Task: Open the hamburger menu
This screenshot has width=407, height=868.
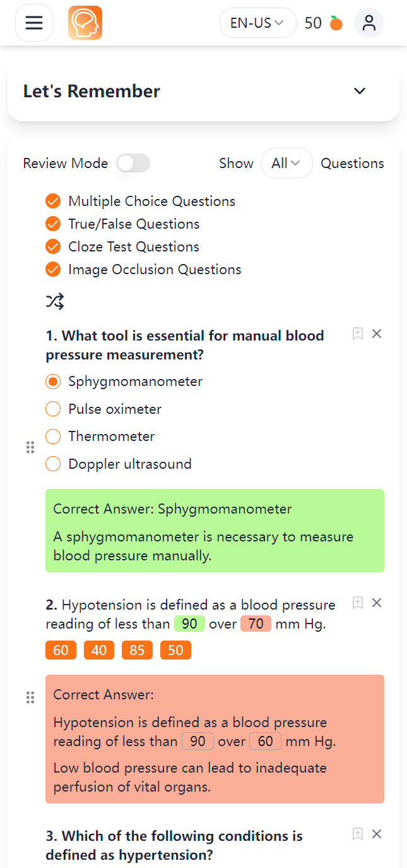Action: coord(34,23)
